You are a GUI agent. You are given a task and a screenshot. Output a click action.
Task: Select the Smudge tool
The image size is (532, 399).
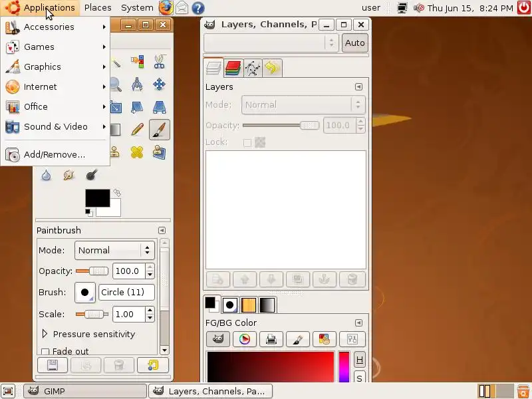coord(68,175)
